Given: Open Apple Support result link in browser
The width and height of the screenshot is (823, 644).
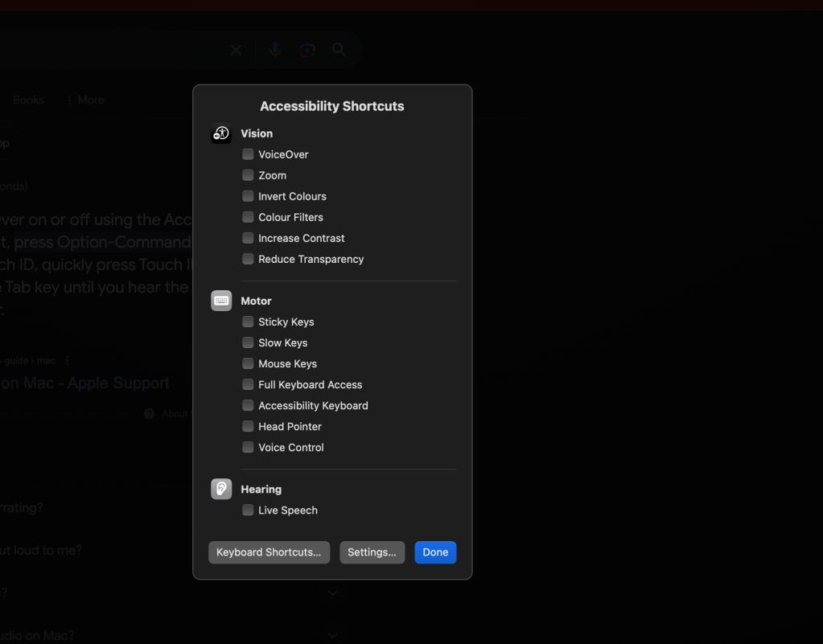Looking at the screenshot, I should click(x=84, y=383).
